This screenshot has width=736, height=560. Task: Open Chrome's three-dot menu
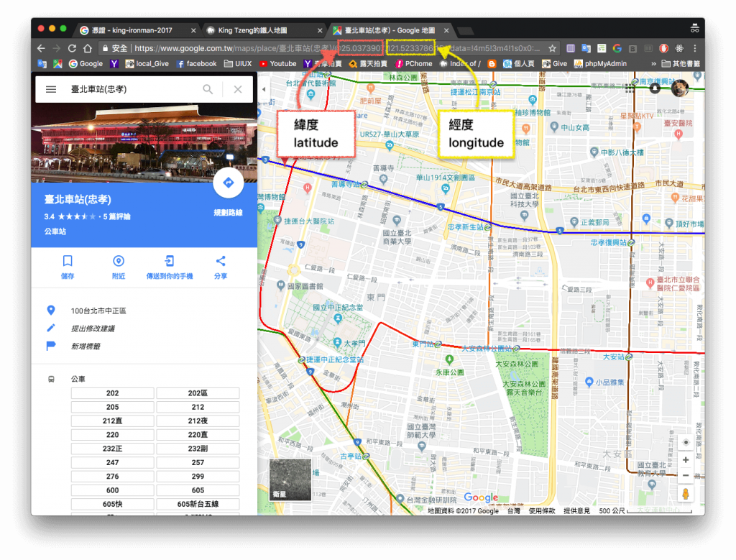coord(695,48)
